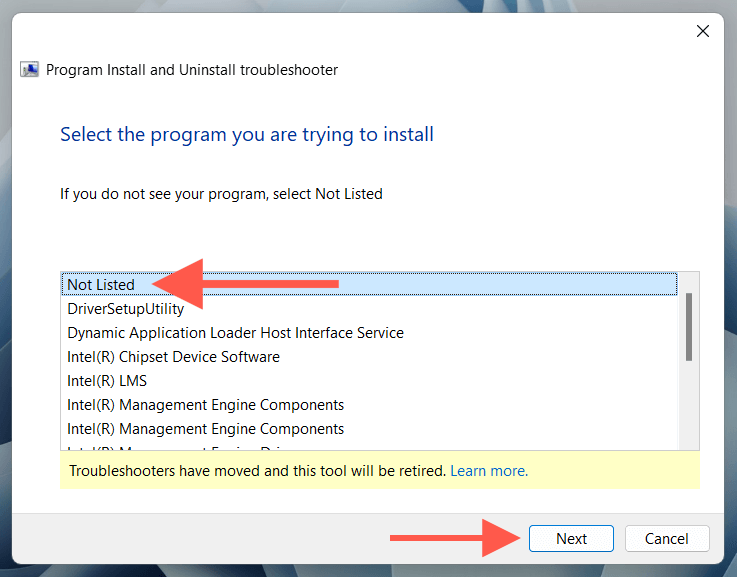The height and width of the screenshot is (577, 737).
Task: Click the 'If you do not see your program' instruction
Action: 221,193
